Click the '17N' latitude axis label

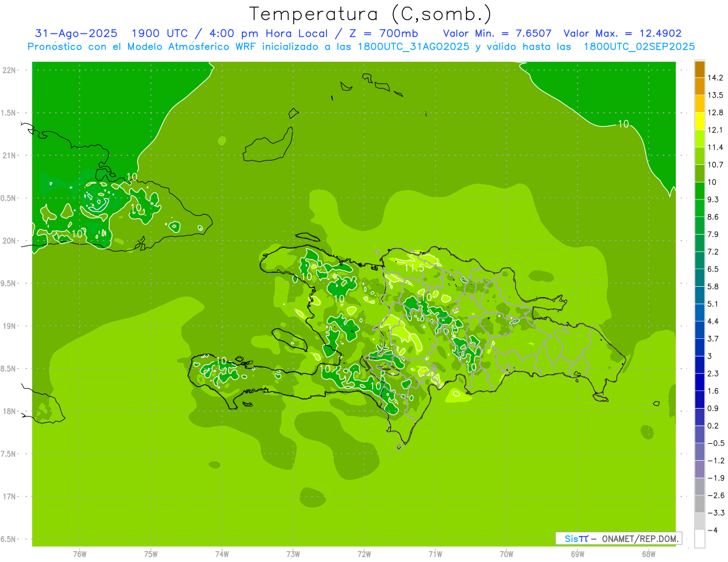pos(9,497)
